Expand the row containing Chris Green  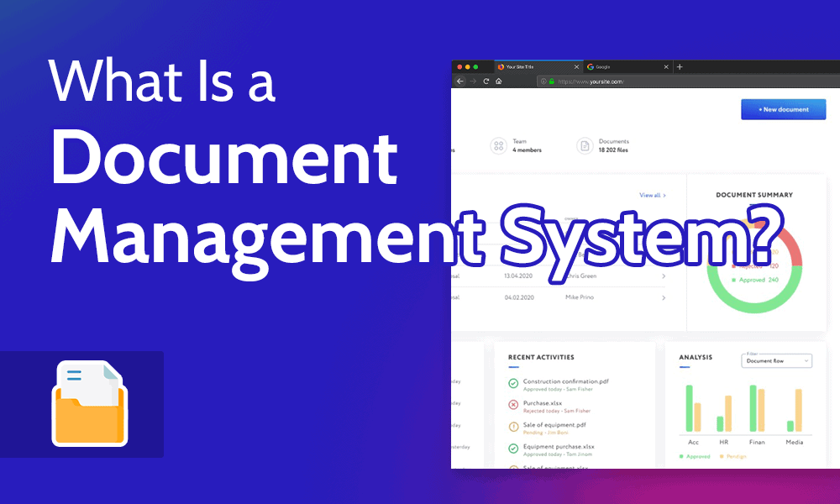[664, 275]
